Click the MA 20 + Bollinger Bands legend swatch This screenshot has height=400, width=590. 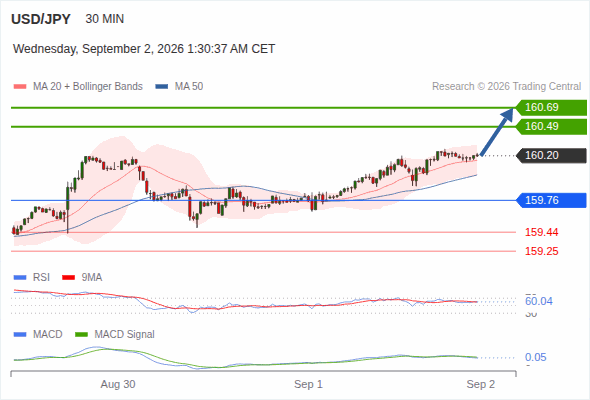[20, 87]
